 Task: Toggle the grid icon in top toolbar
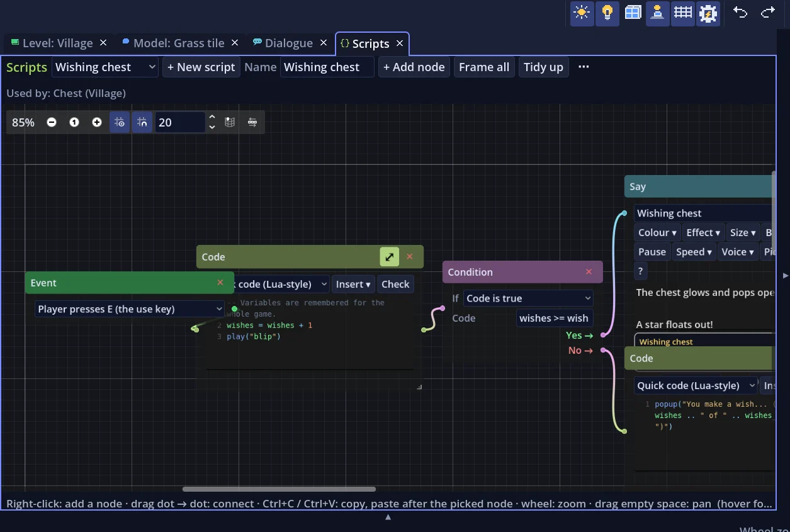coord(683,13)
